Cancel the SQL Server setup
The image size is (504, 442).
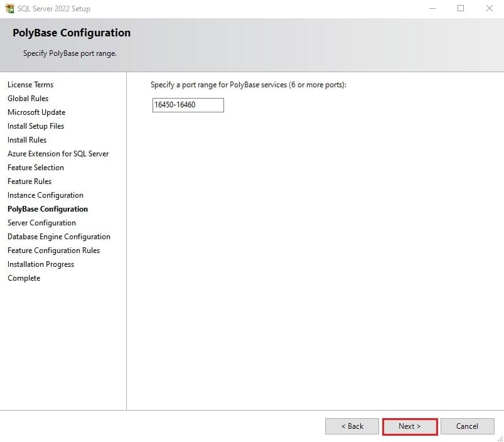point(468,426)
